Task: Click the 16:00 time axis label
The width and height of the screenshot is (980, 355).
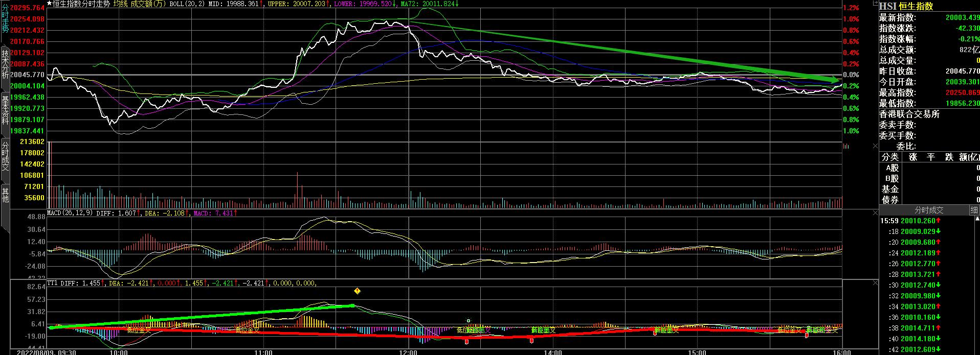Action: [842, 352]
